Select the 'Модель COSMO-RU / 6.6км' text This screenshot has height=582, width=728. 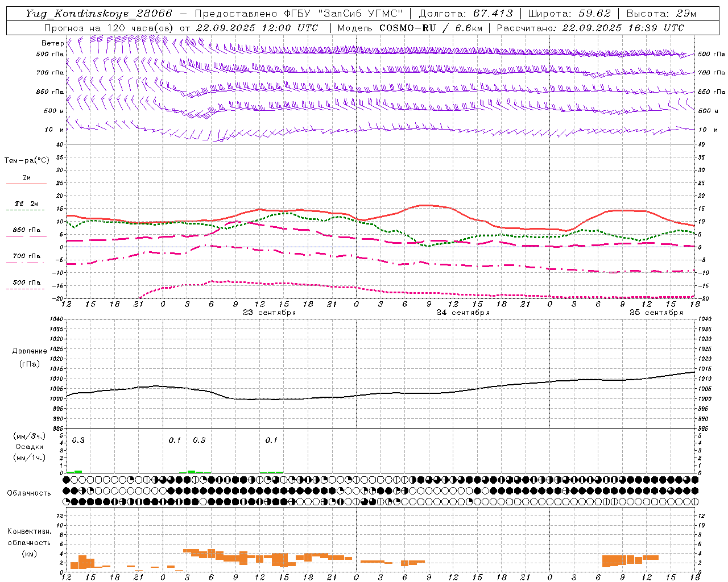click(409, 28)
